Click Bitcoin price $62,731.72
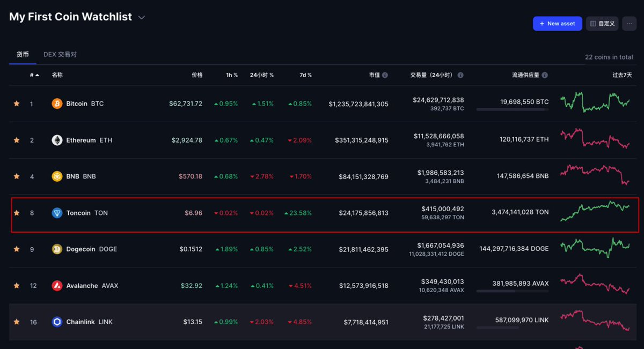 186,103
